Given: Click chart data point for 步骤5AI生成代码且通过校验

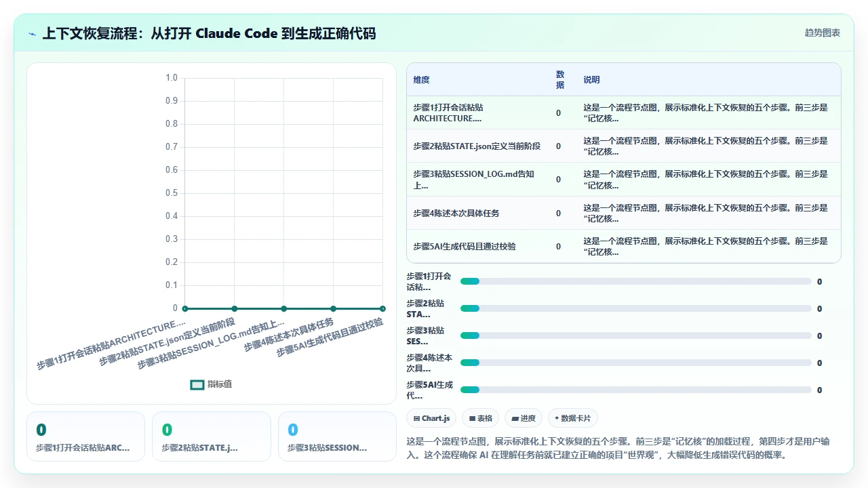Looking at the screenshot, I should pos(382,308).
